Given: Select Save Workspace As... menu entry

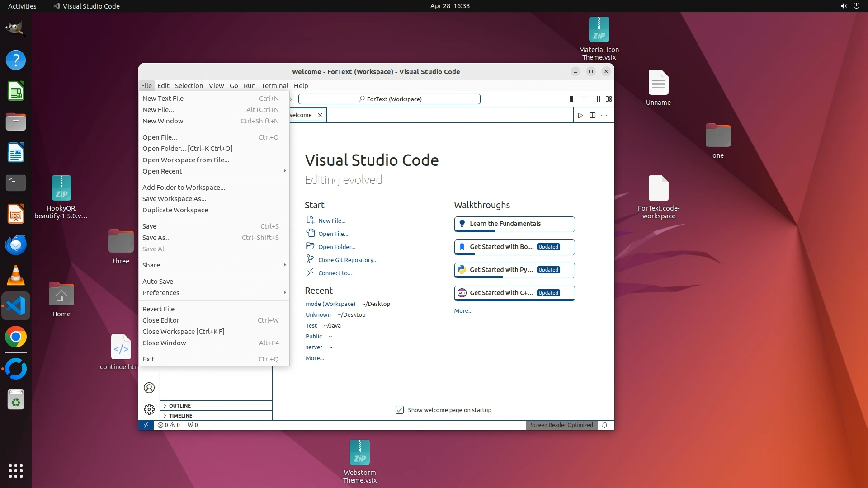Looking at the screenshot, I should 175,199.
